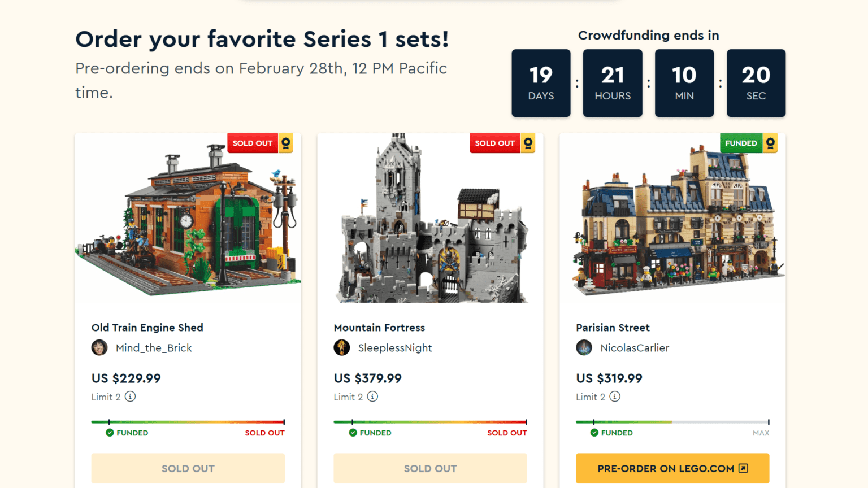Open Mind_the_Brick creator profile

(154, 348)
